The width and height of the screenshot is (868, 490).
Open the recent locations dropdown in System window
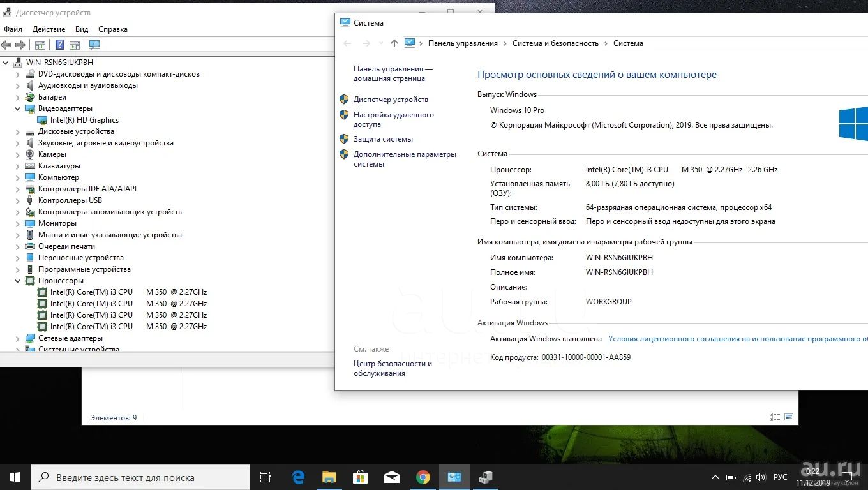pos(380,43)
